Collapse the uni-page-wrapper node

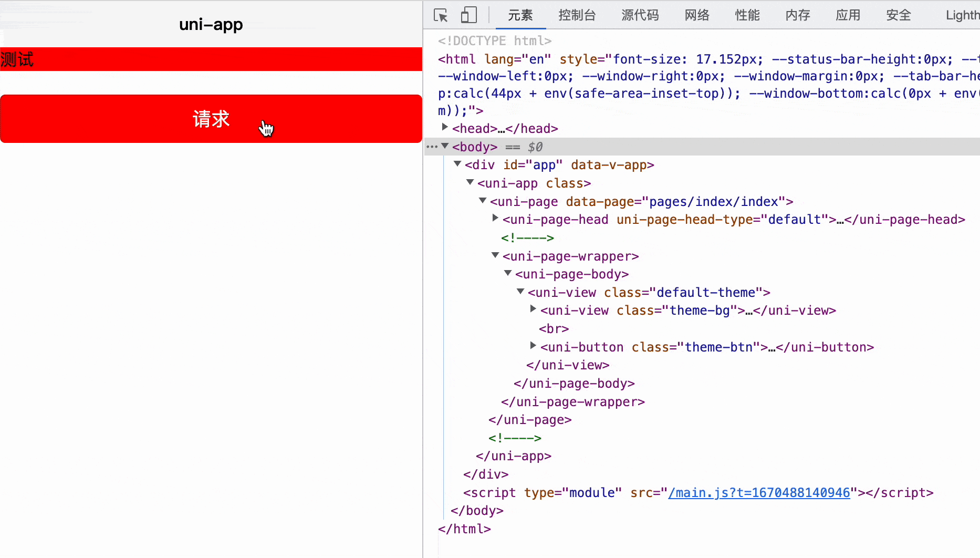(x=495, y=255)
